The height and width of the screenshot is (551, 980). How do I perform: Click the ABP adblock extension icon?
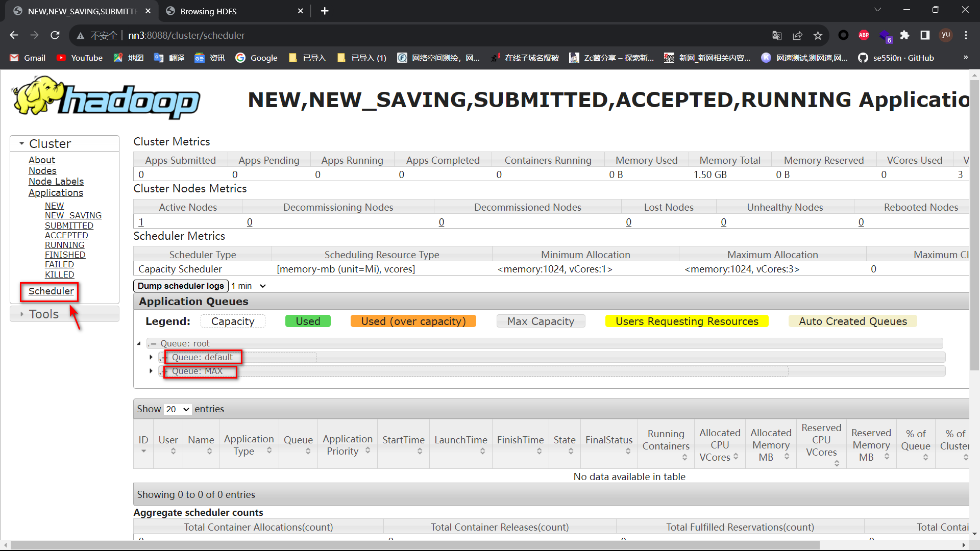tap(864, 35)
